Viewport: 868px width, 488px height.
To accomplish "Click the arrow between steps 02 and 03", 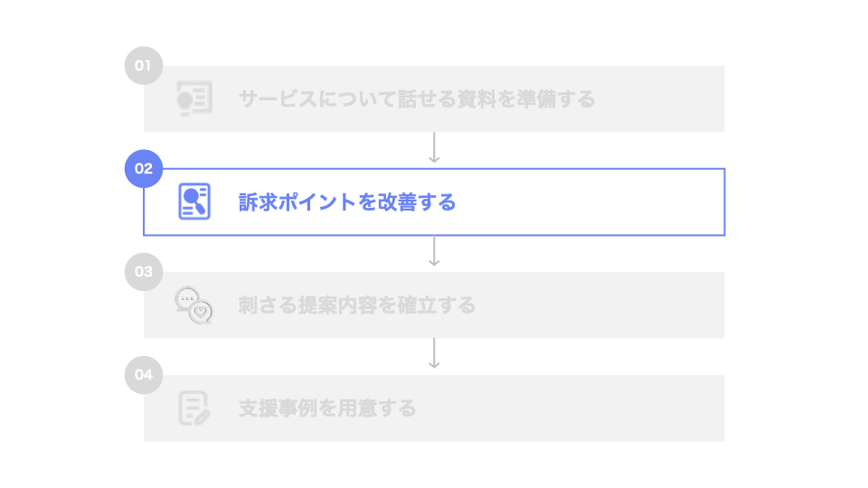I will tap(434, 251).
